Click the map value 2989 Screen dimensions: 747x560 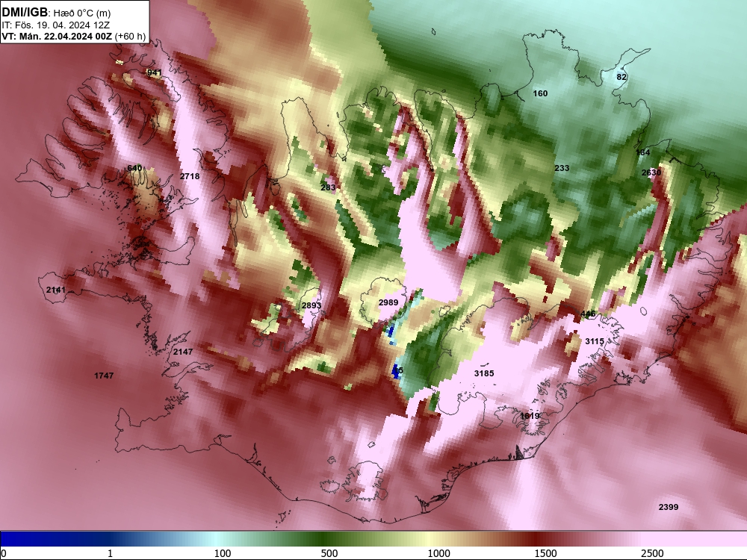(388, 302)
